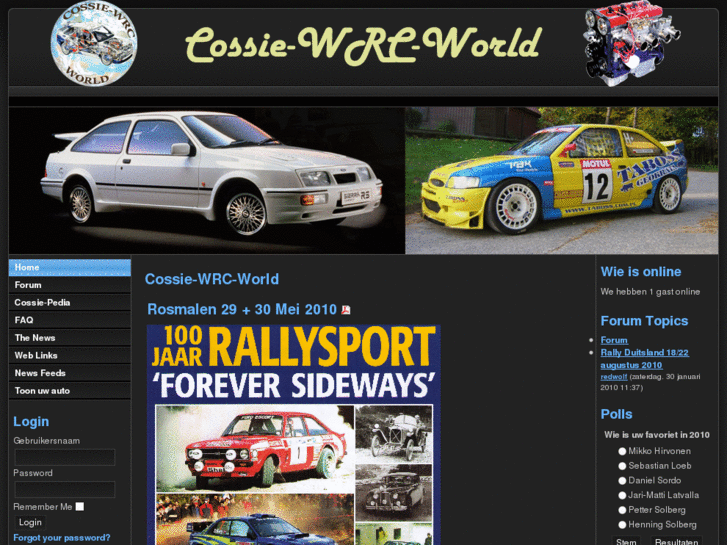The width and height of the screenshot is (727, 545).
Task: Open Web Links in the sidebar
Action: pos(70,356)
